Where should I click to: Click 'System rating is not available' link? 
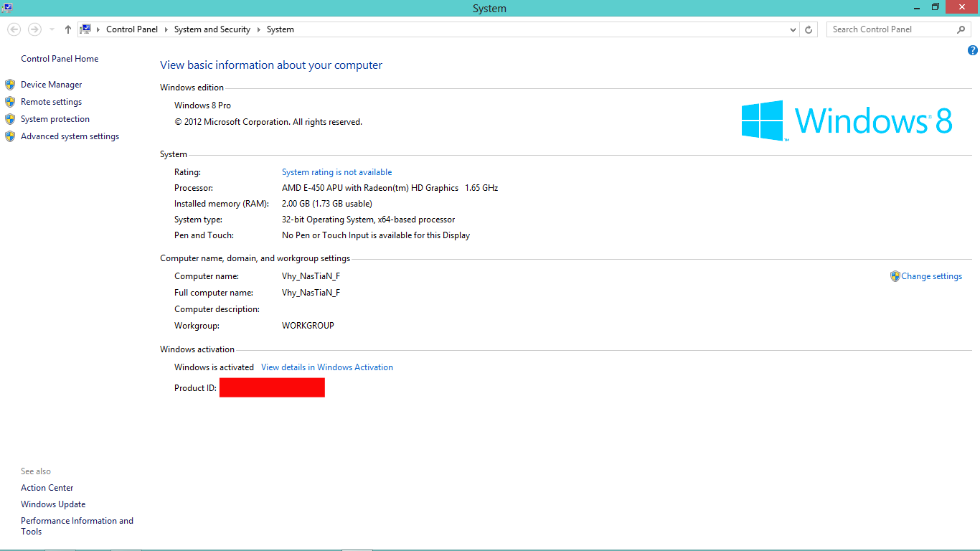pos(336,172)
